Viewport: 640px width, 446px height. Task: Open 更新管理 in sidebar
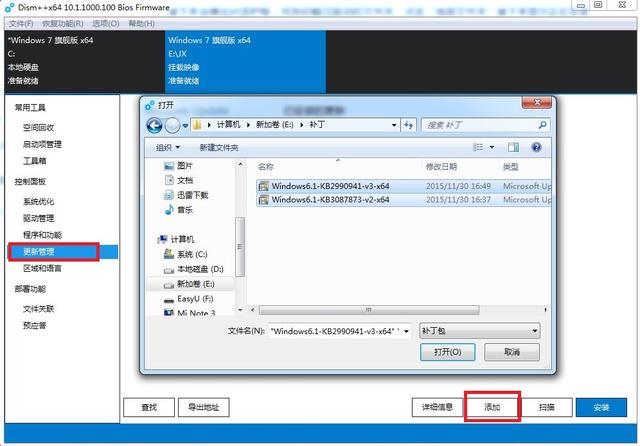63,252
